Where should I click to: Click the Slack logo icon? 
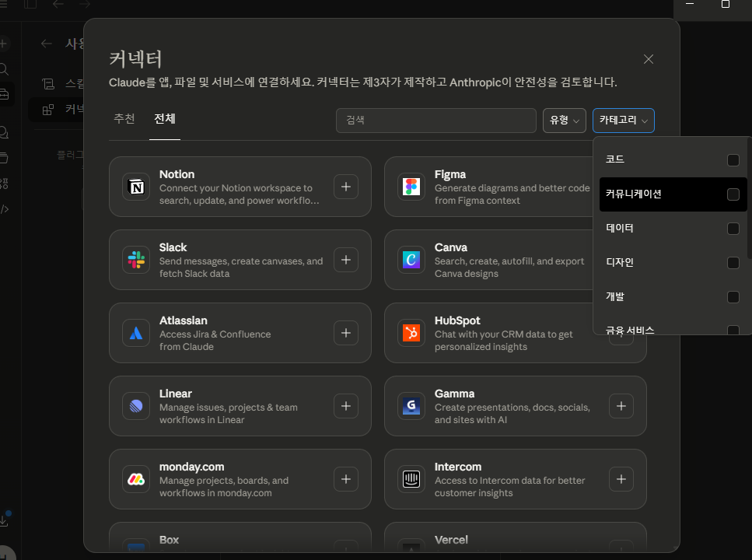point(136,260)
